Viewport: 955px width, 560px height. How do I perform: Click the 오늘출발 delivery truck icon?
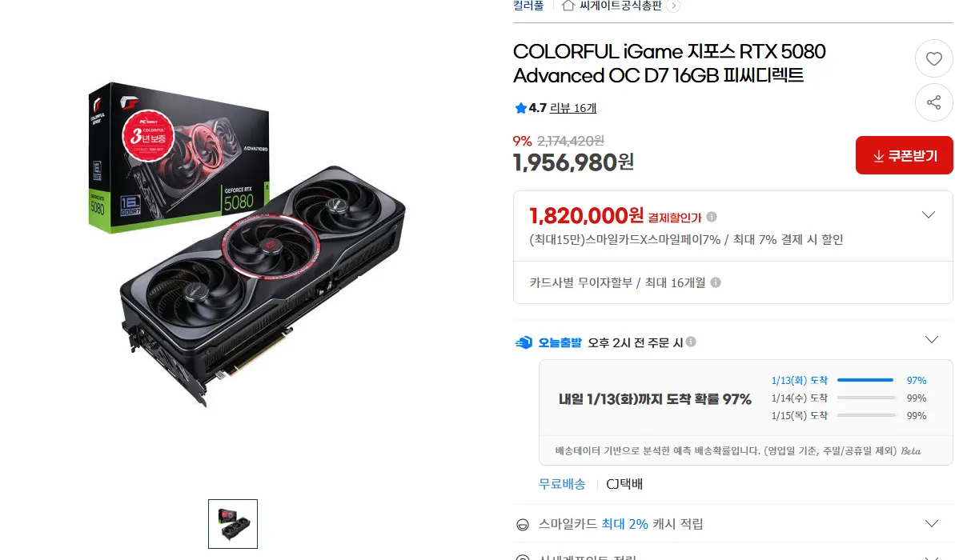tap(524, 342)
